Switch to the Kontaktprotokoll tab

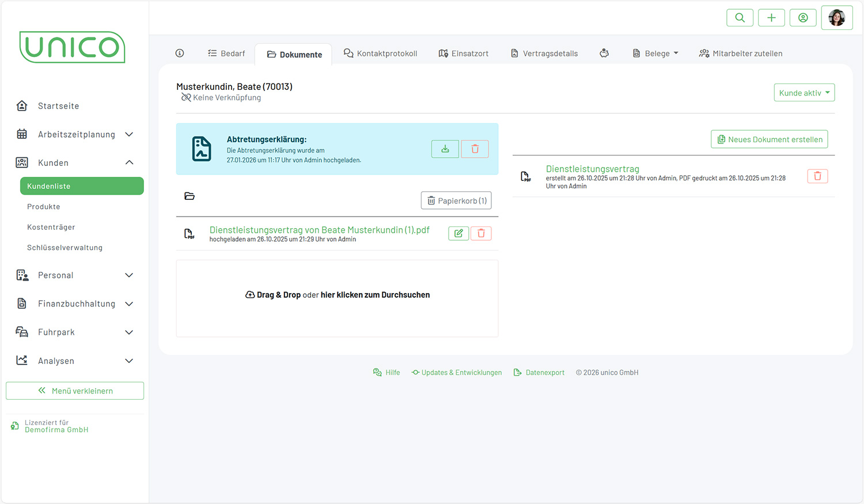tap(381, 54)
